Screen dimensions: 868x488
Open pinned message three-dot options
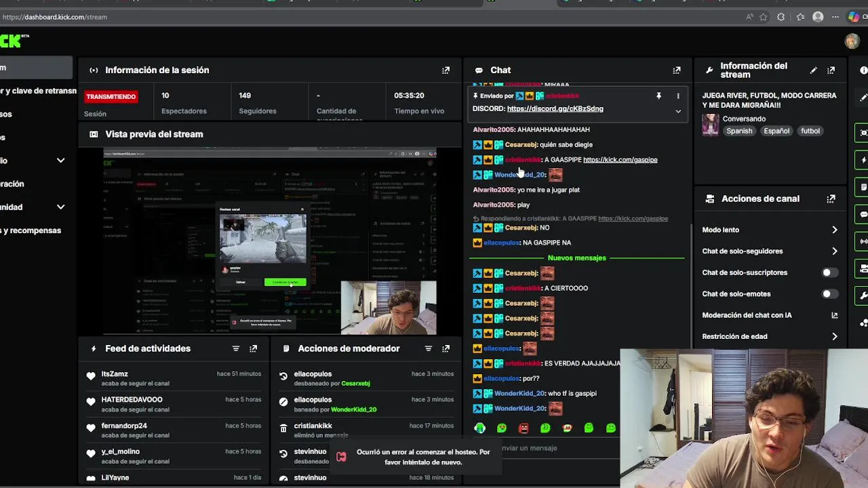[x=677, y=96]
